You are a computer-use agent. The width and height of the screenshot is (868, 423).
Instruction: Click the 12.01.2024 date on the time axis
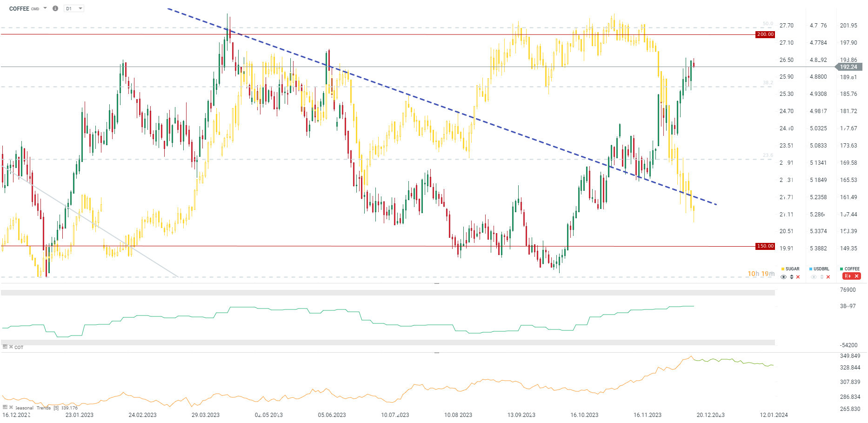(x=774, y=415)
